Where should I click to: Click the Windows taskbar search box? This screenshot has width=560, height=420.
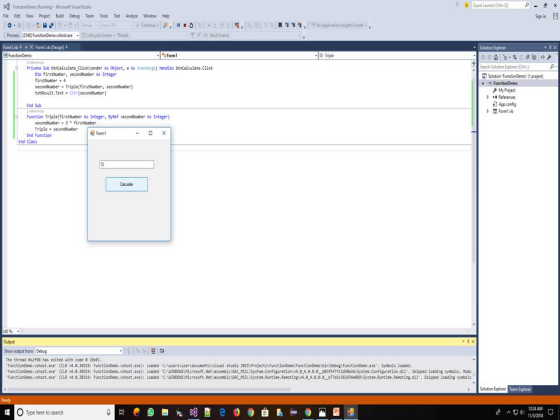coord(64,412)
